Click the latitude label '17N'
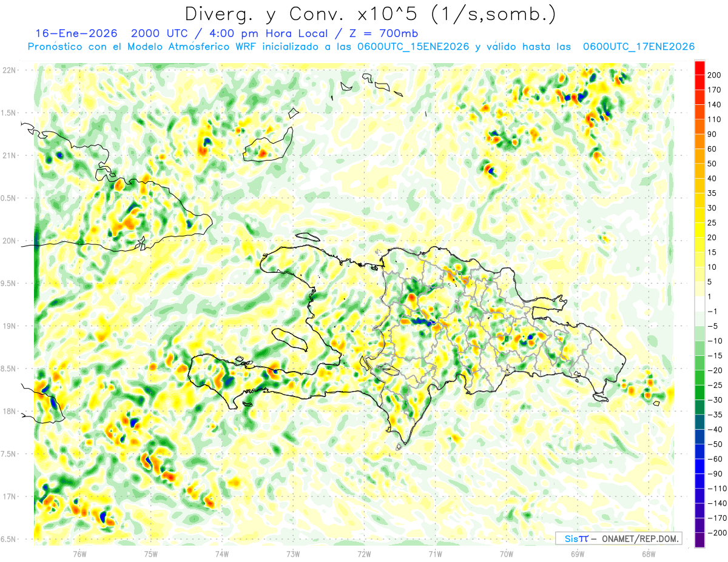Screen dimensions: 728x562 9,497
